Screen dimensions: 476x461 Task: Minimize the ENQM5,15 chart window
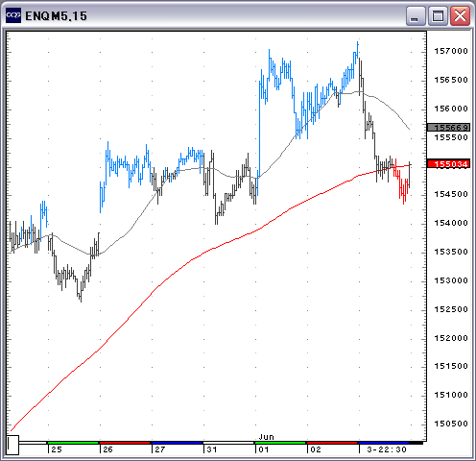tap(416, 15)
